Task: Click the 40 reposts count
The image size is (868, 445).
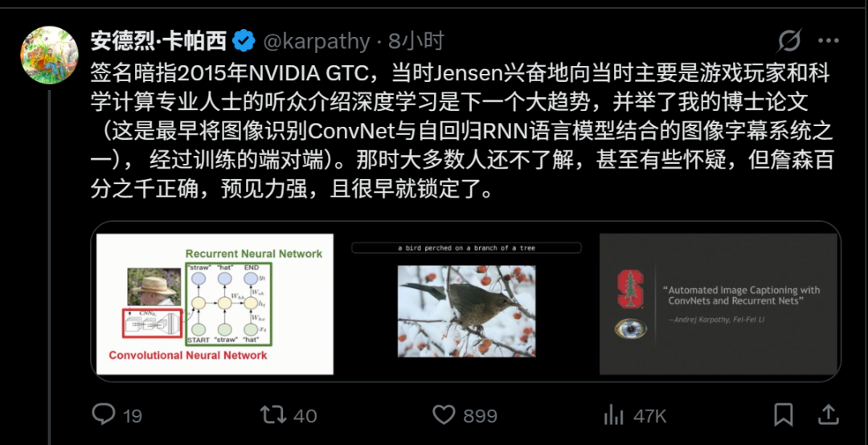Action: tap(305, 415)
